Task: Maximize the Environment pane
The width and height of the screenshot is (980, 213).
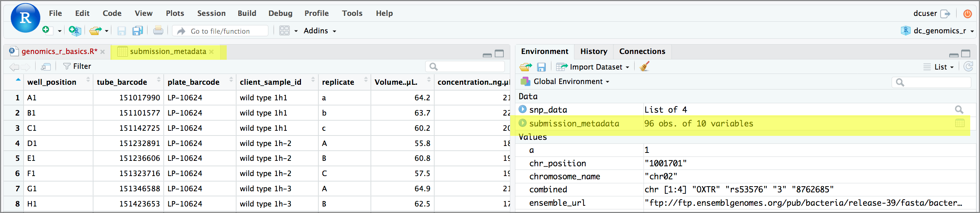Action: [x=966, y=54]
